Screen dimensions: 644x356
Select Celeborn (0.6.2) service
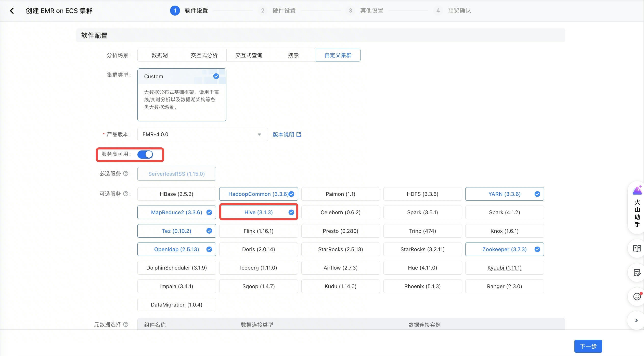(x=341, y=212)
